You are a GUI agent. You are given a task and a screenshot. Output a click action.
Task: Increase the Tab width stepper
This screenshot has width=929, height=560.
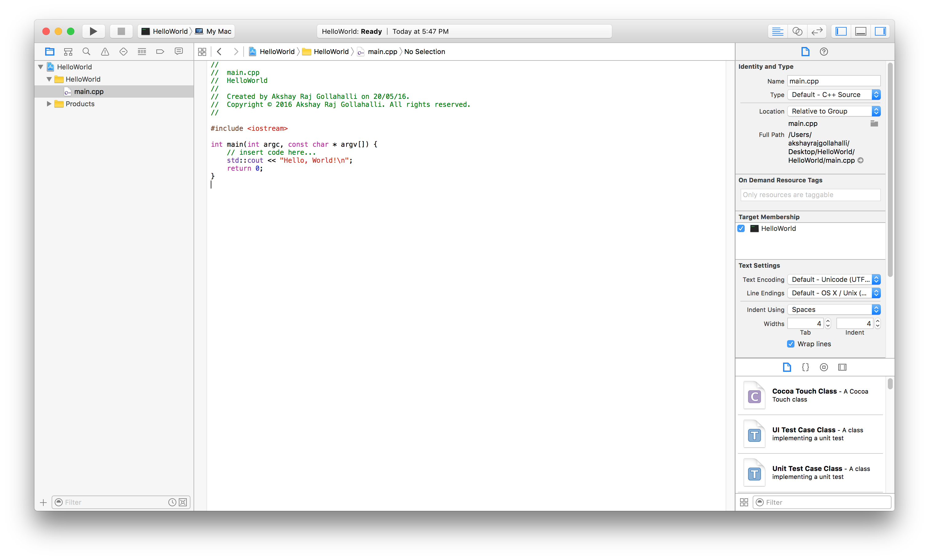(828, 321)
